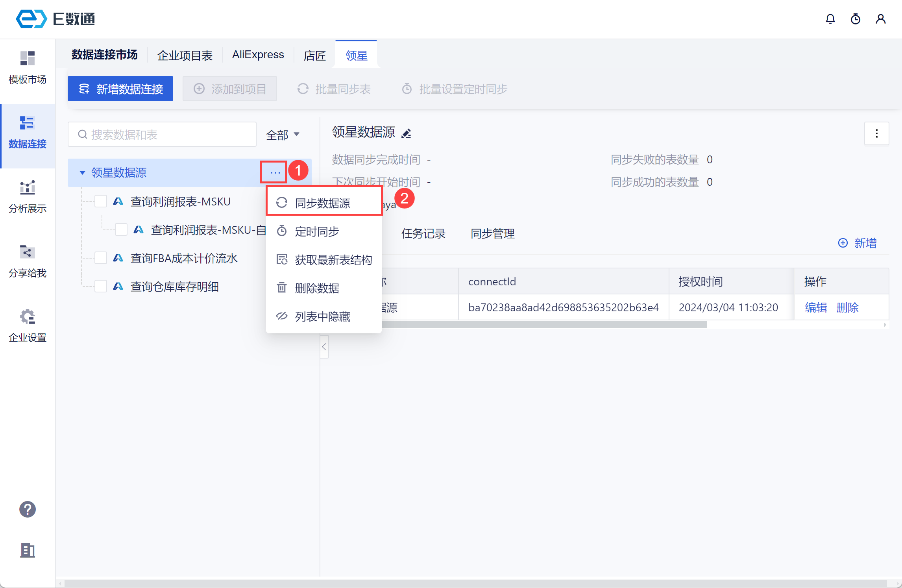
Task: Open the 全部 filter dropdown
Action: (283, 135)
